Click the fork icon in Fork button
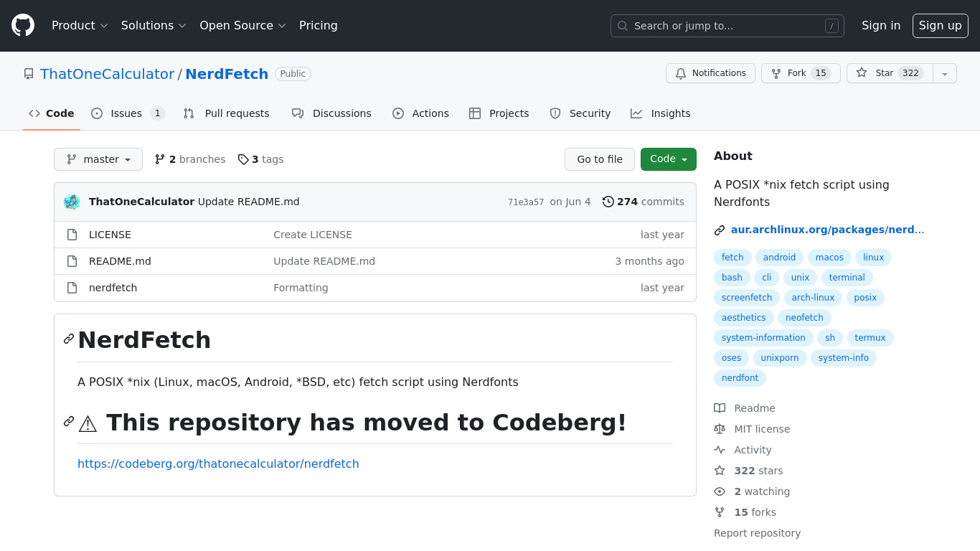Screen dimensions: 980x551 coord(776,73)
